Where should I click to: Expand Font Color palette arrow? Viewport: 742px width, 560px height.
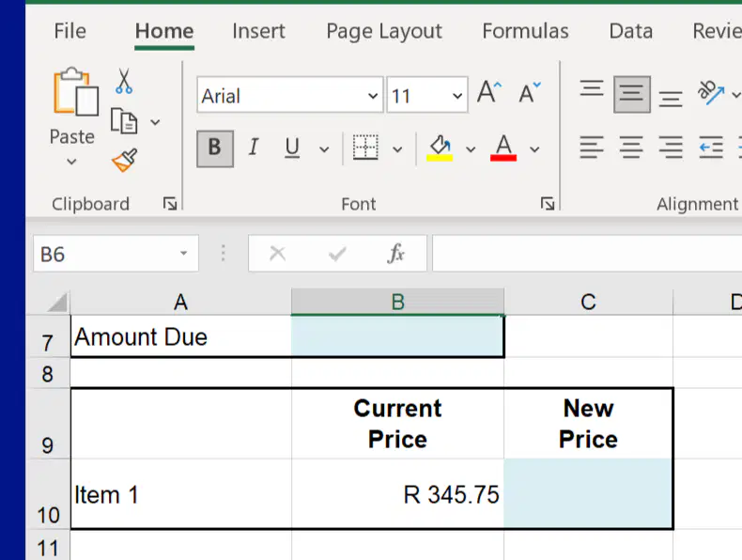tap(534, 149)
